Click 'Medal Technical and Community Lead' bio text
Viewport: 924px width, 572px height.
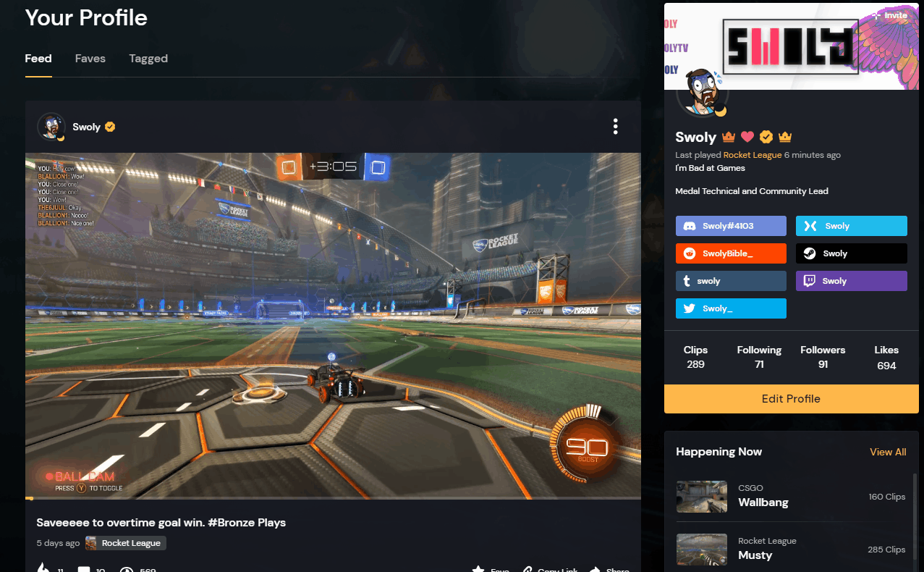pos(752,191)
